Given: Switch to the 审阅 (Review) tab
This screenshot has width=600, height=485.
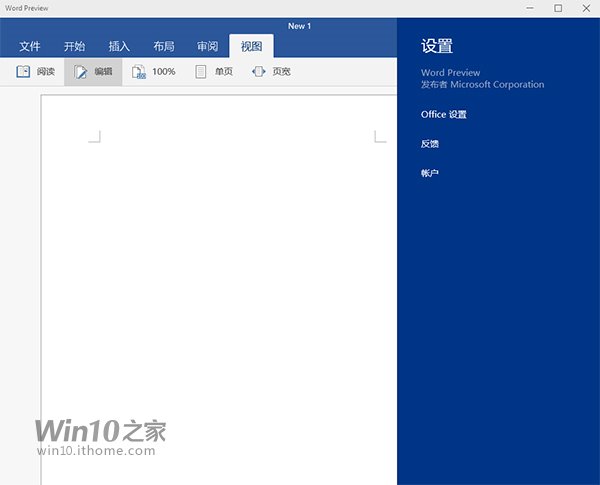Looking at the screenshot, I should [208, 46].
